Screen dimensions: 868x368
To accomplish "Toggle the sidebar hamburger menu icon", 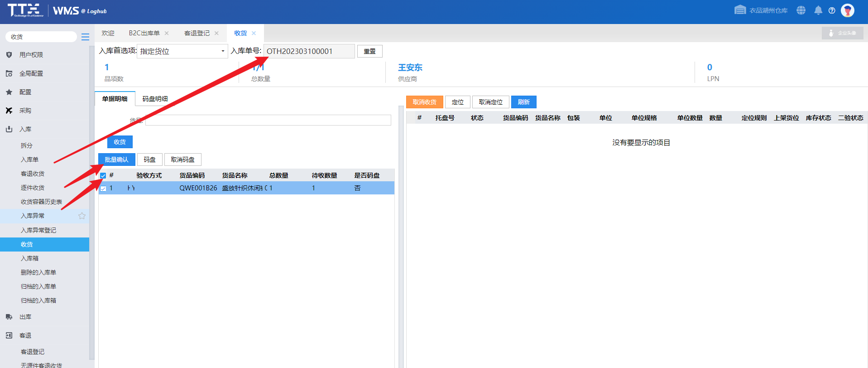I will [85, 37].
